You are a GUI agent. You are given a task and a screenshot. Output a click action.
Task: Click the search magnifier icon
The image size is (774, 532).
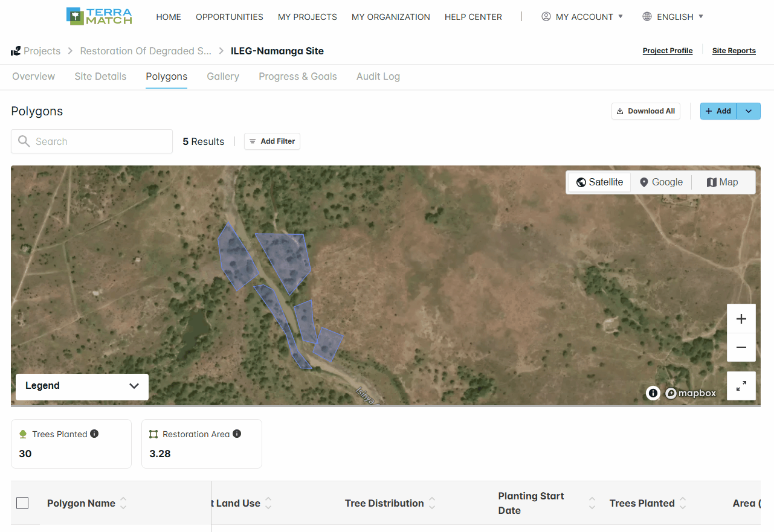(24, 141)
